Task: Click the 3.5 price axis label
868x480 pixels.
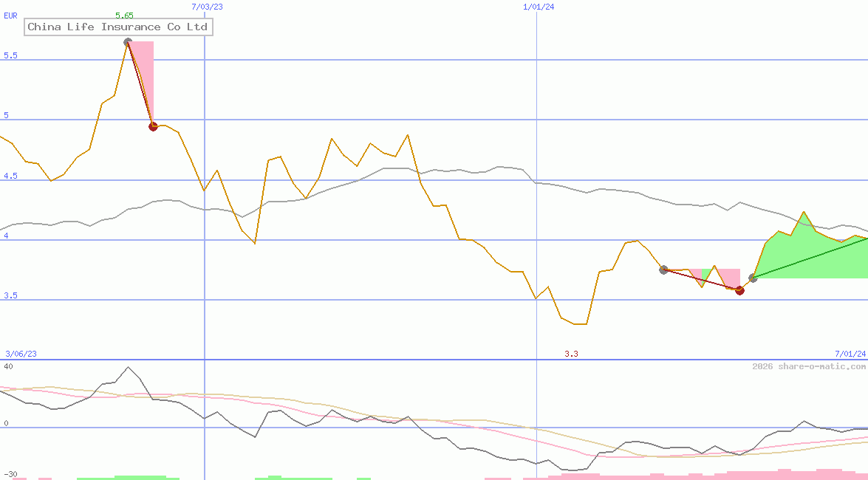Action: pos(10,296)
